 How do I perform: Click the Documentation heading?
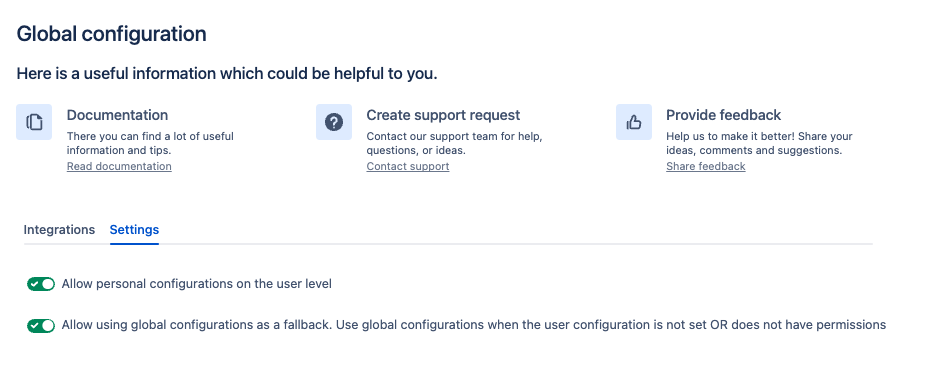pos(118,115)
